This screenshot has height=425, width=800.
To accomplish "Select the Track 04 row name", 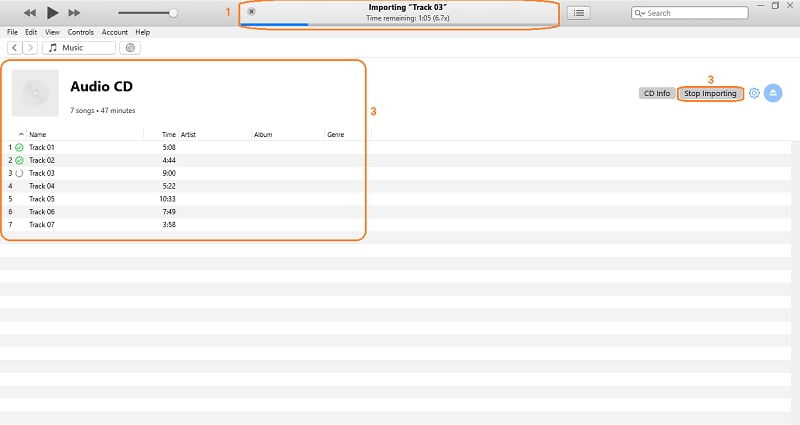I will pos(42,186).
